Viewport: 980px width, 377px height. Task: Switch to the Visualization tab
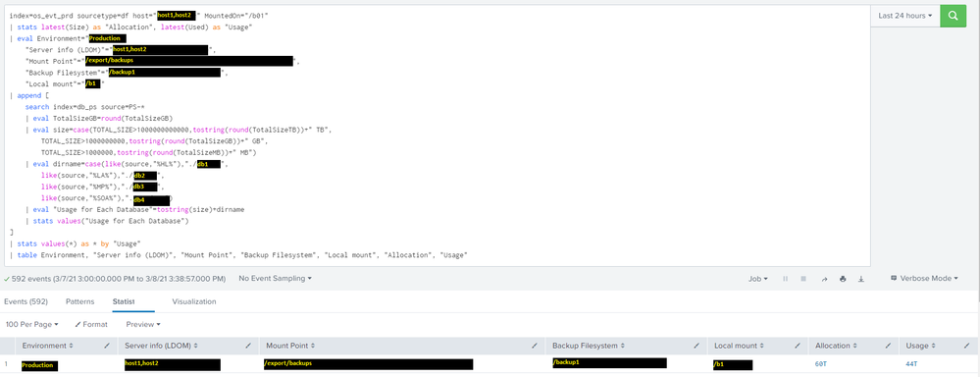tap(194, 301)
